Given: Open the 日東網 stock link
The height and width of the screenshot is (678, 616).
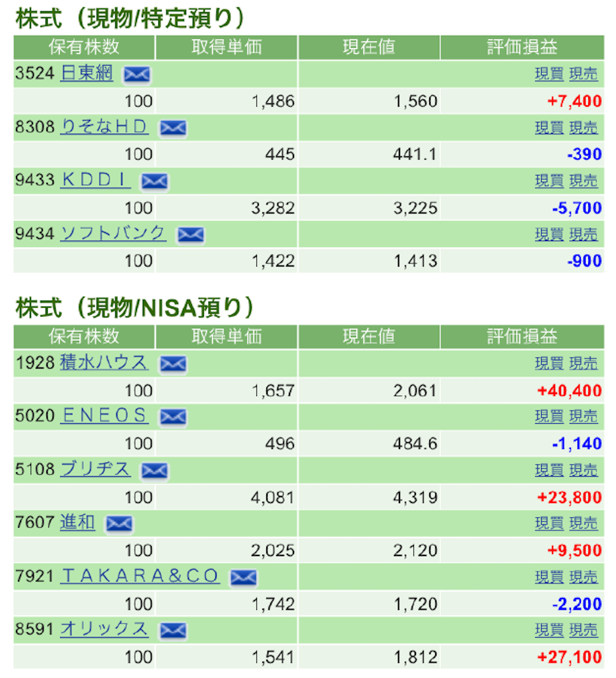Looking at the screenshot, I should (87, 73).
